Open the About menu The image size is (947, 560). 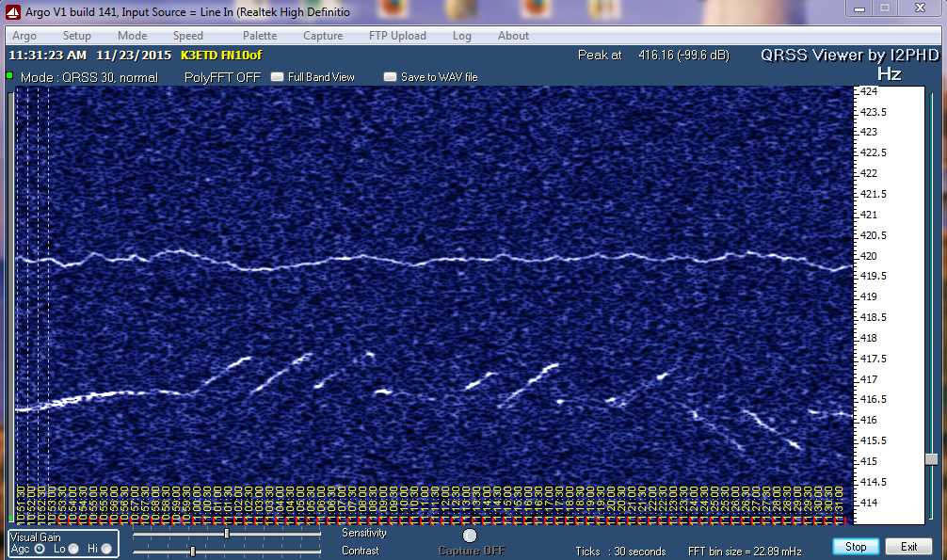tap(513, 36)
